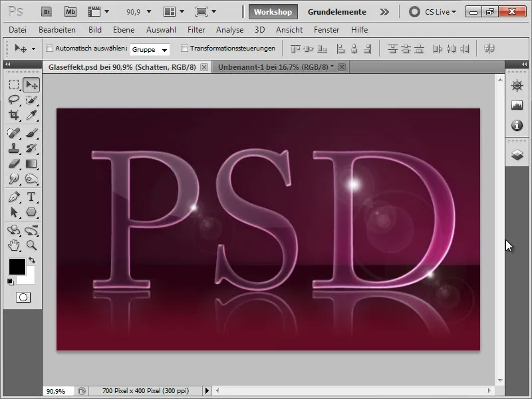
Task: Switch to the Grundelemente workspace
Action: [x=337, y=12]
